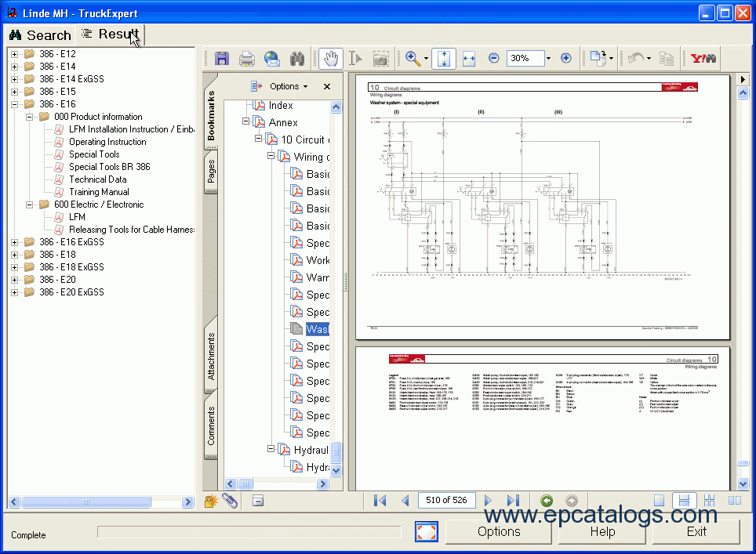Image resolution: width=756 pixels, height=554 pixels.
Task: Expand the 386 - E14 ExGSS folder
Action: pyautogui.click(x=14, y=79)
